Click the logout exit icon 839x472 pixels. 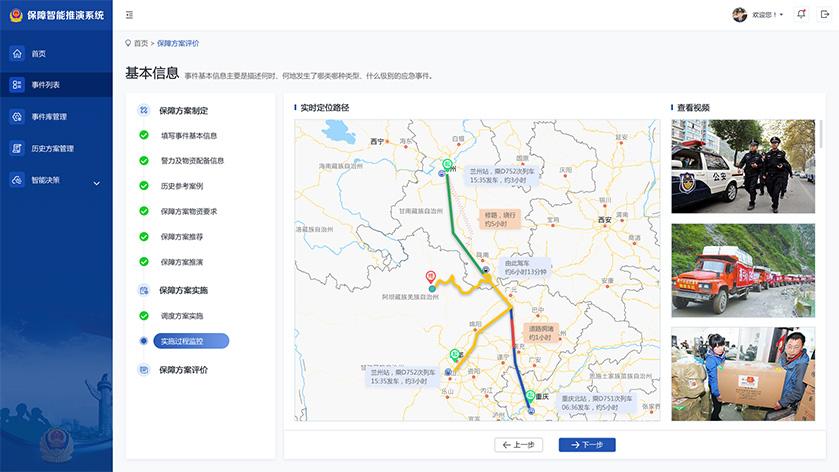pos(825,14)
